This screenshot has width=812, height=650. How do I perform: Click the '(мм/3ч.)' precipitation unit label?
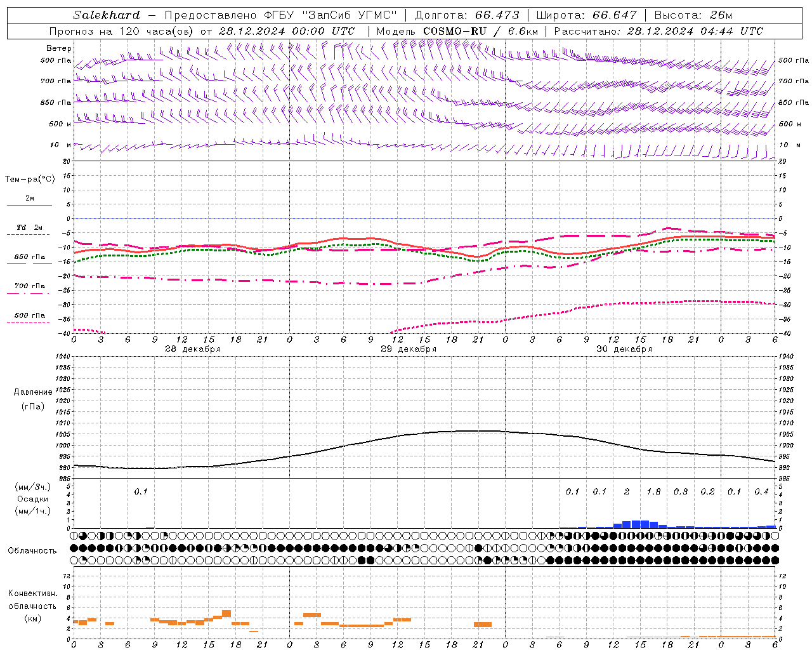point(33,487)
